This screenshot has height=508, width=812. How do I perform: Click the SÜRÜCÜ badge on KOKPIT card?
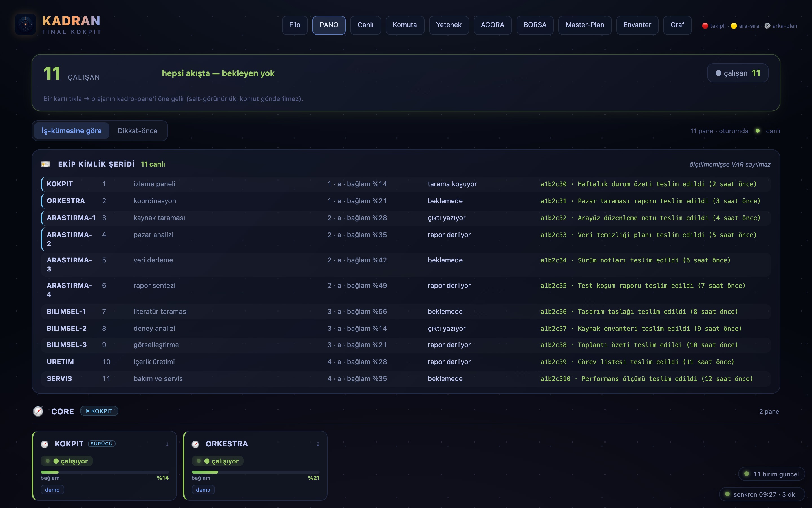[x=102, y=443]
